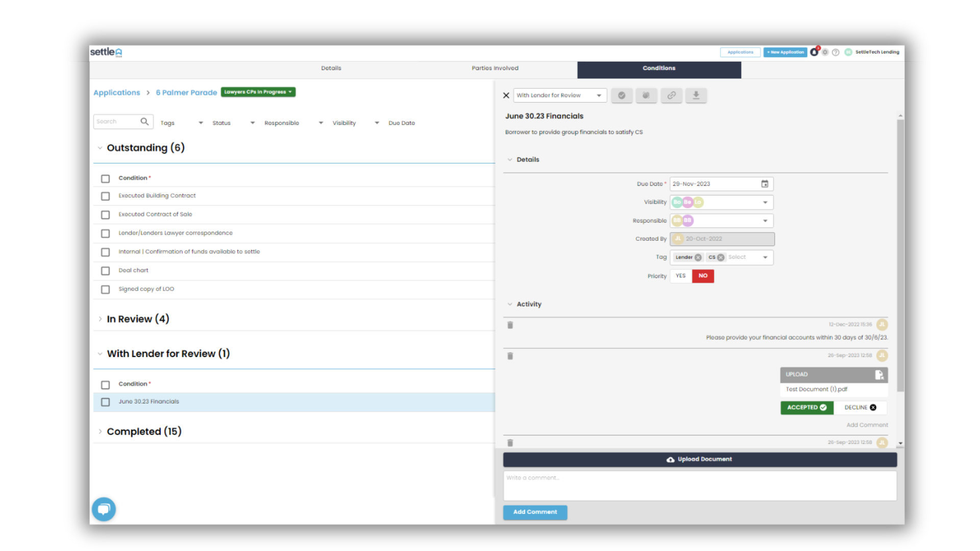Click the close X icon on condition panel
This screenshot has height=551, width=980.
tap(506, 95)
